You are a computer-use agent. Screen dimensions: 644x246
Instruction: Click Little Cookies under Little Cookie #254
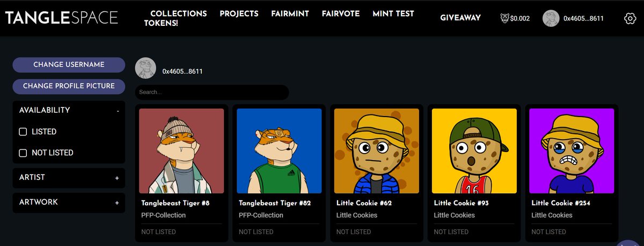point(552,215)
